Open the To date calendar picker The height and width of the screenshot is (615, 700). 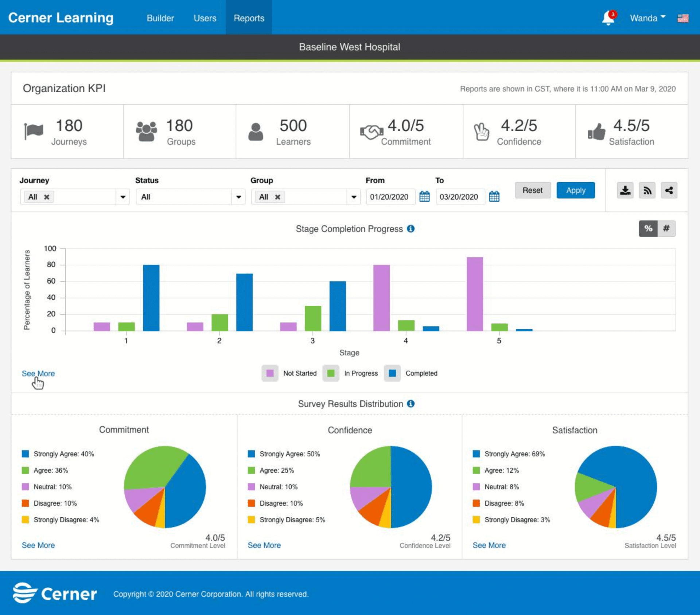tap(494, 196)
